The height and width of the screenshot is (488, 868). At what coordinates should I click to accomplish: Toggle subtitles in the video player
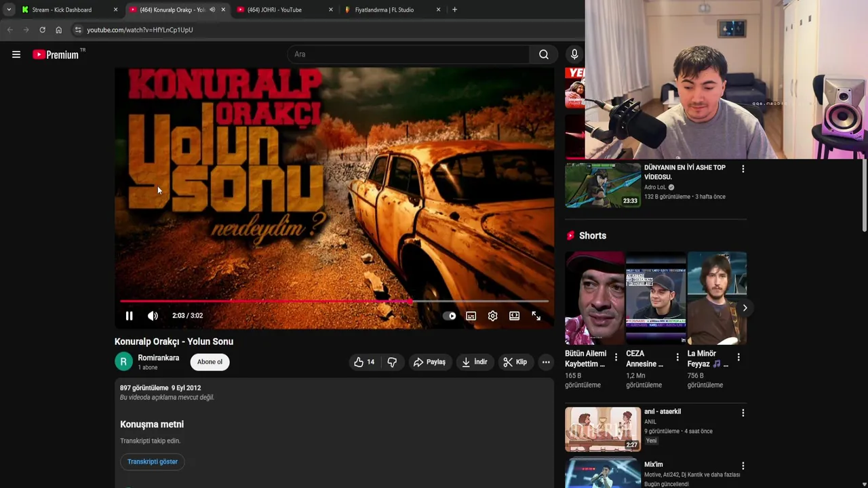pyautogui.click(x=471, y=316)
